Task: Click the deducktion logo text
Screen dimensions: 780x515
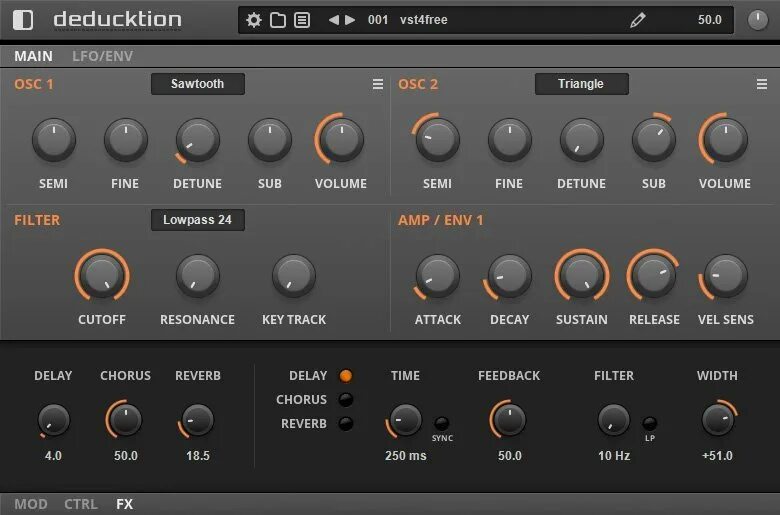Action: (117, 20)
